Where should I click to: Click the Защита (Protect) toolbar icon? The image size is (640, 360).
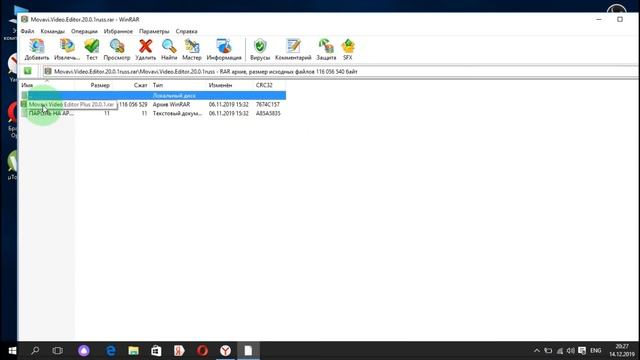(x=326, y=49)
